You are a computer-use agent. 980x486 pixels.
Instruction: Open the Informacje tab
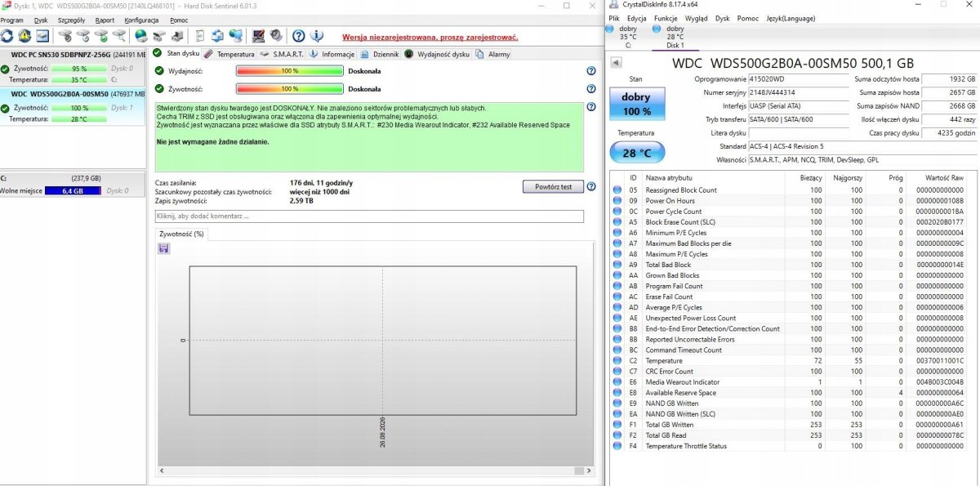pos(332,54)
